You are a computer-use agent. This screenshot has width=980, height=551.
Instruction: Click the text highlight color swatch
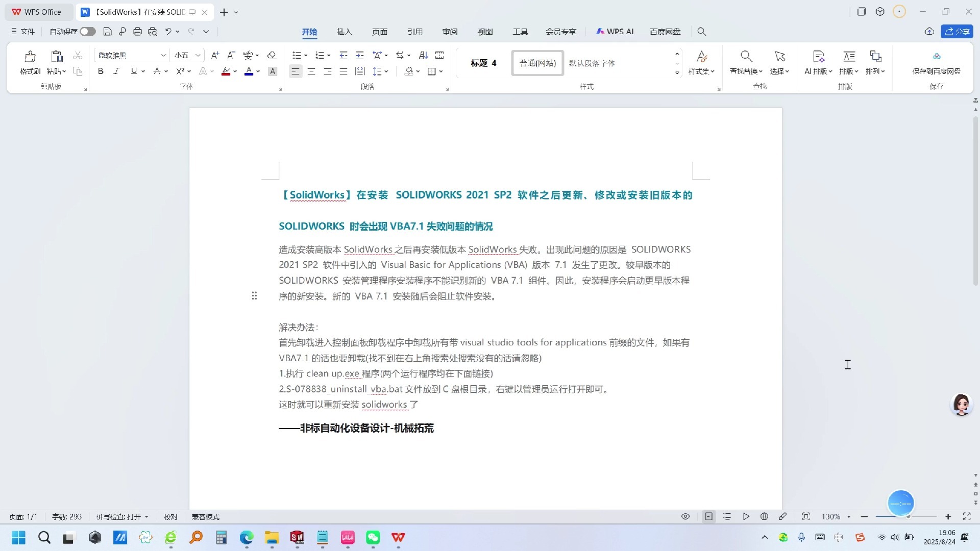226,71
